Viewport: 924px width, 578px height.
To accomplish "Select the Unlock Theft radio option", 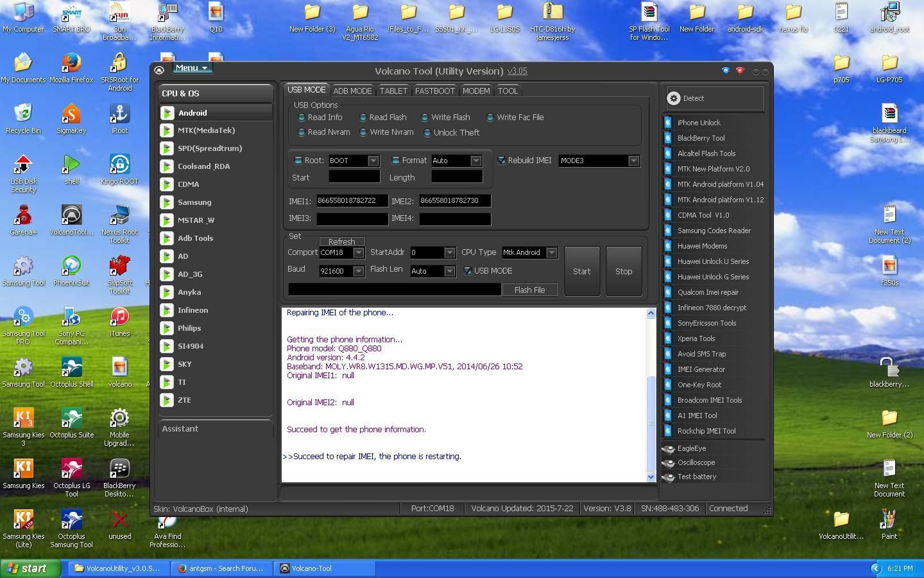I will pos(427,133).
